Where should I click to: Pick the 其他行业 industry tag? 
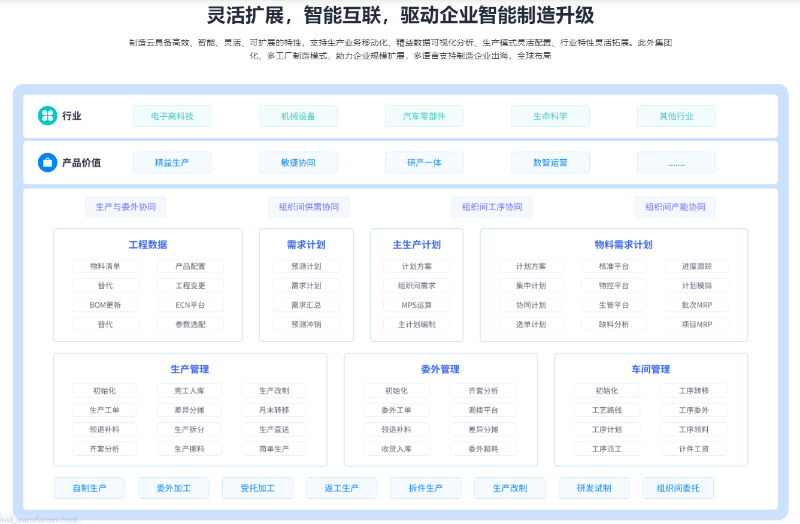[x=676, y=116]
